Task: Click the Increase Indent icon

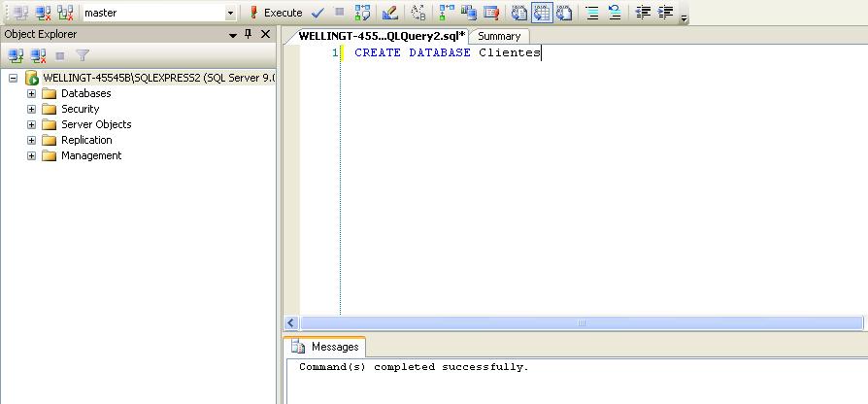Action: click(666, 13)
